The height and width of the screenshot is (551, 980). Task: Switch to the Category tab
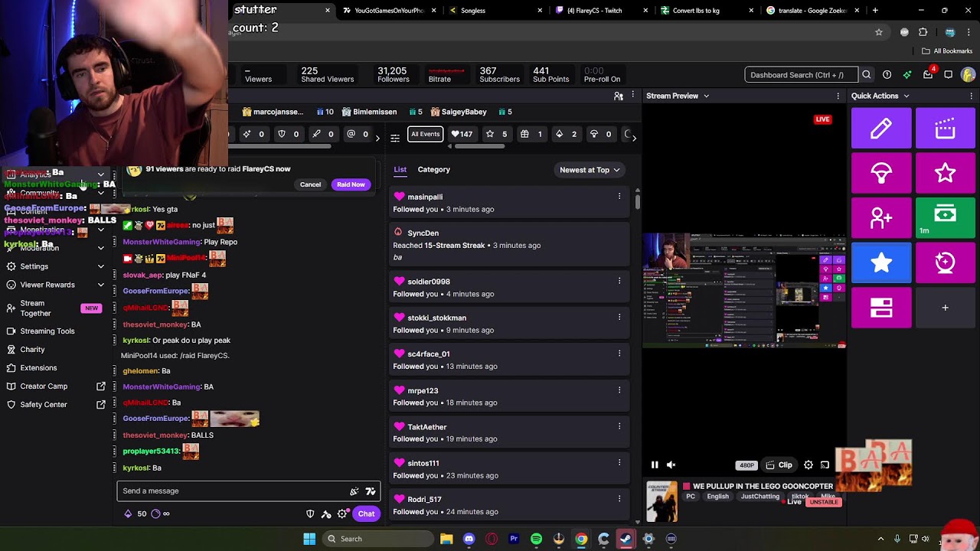(x=433, y=169)
